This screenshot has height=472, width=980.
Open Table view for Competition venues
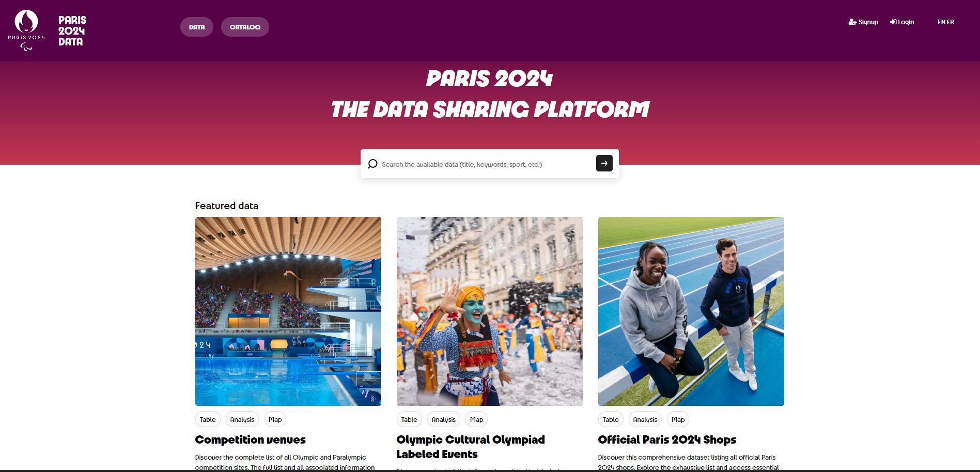[x=208, y=419]
